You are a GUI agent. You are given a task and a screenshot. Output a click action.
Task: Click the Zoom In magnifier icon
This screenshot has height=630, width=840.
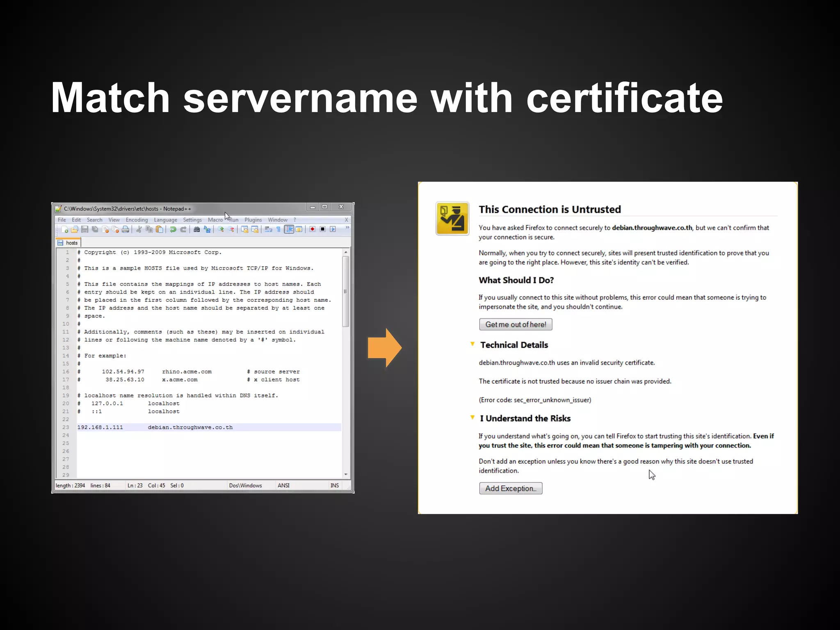click(221, 229)
